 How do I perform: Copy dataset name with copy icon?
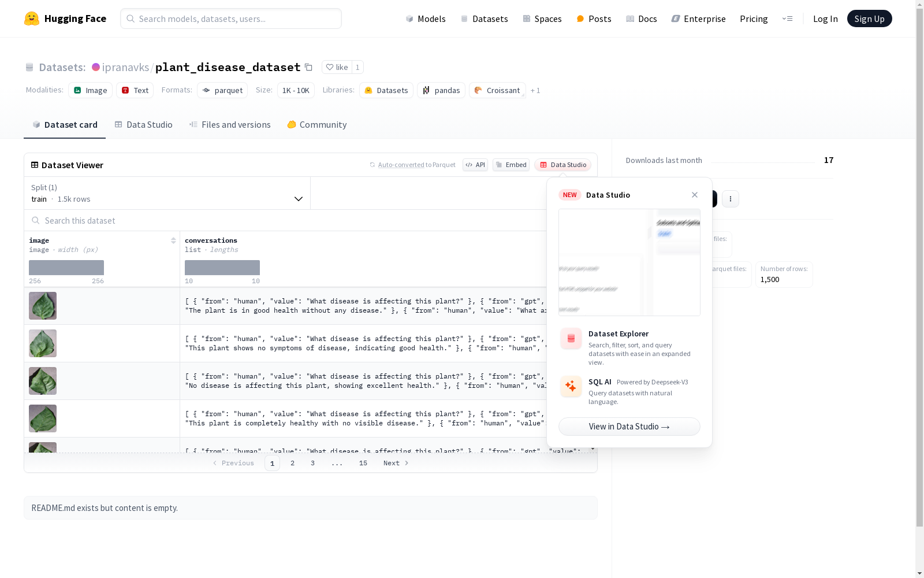[308, 67]
